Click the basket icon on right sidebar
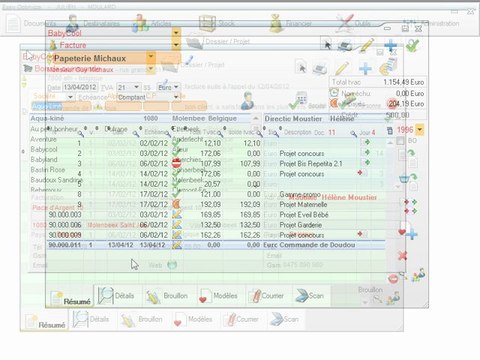The width and height of the screenshot is (480, 360). [404, 179]
